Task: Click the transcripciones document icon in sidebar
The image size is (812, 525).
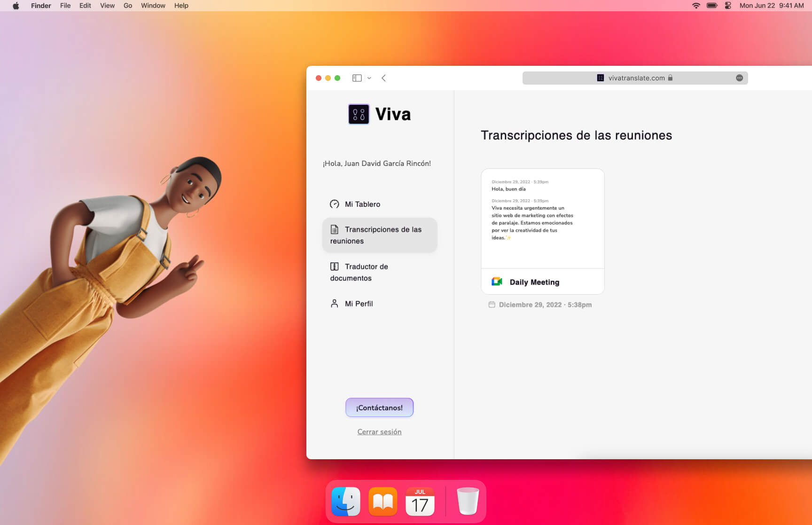Action: 334,229
